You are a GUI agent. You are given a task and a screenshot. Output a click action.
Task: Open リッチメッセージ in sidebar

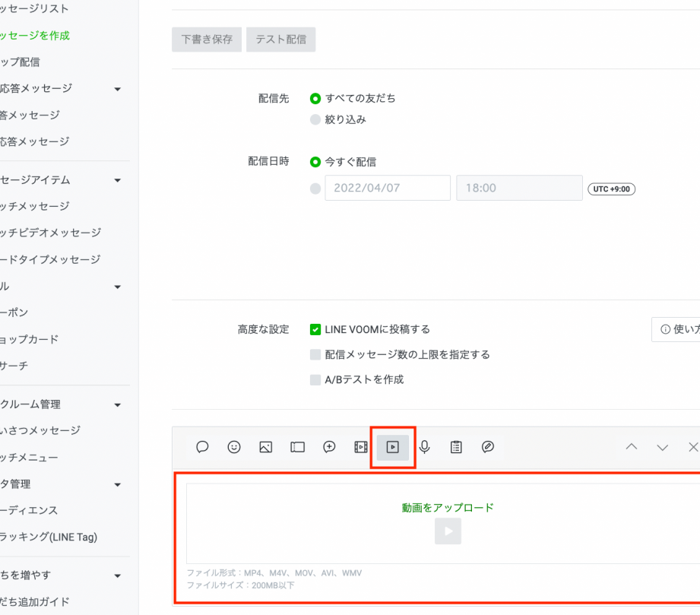point(35,206)
